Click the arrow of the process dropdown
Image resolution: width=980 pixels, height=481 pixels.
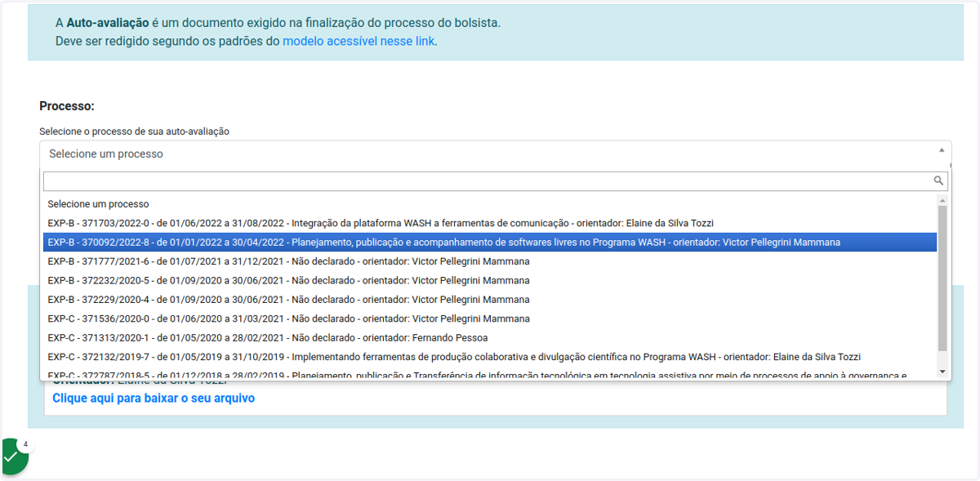(941, 150)
